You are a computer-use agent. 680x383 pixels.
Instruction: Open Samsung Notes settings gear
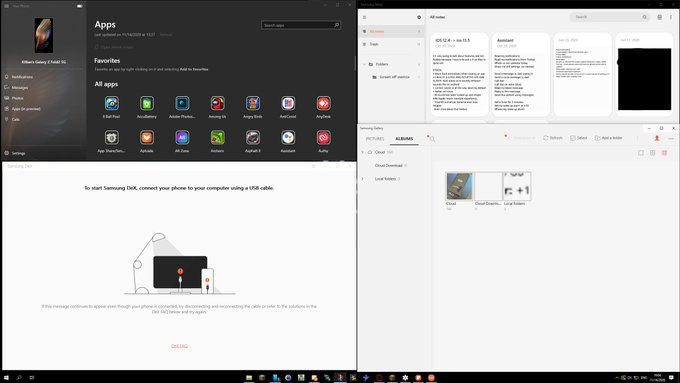pos(419,17)
